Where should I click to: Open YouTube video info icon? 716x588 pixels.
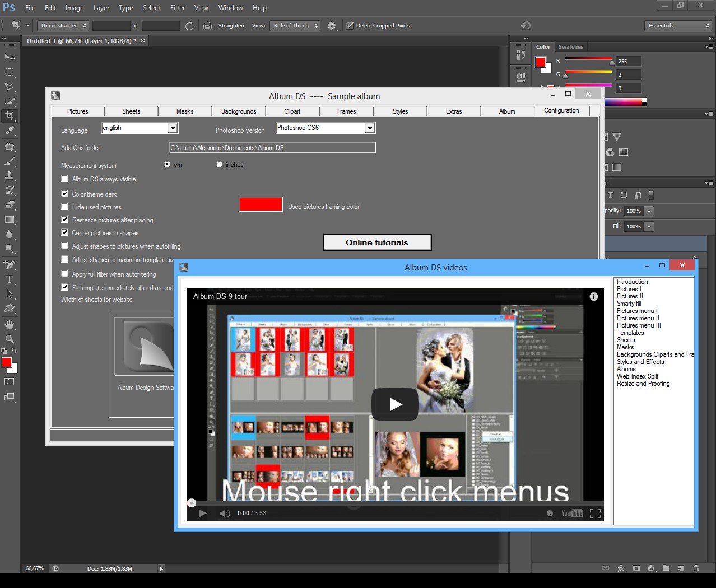click(x=594, y=296)
